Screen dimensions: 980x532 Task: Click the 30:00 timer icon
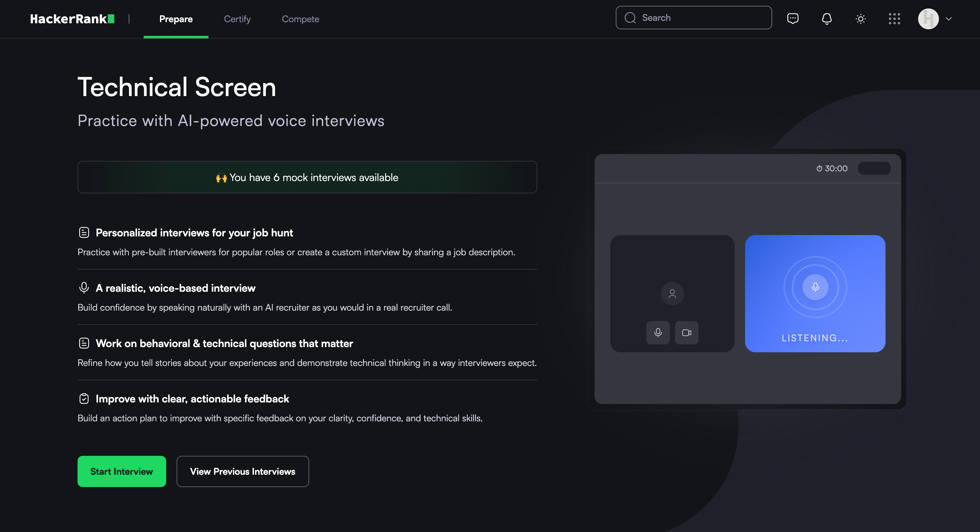tap(819, 168)
